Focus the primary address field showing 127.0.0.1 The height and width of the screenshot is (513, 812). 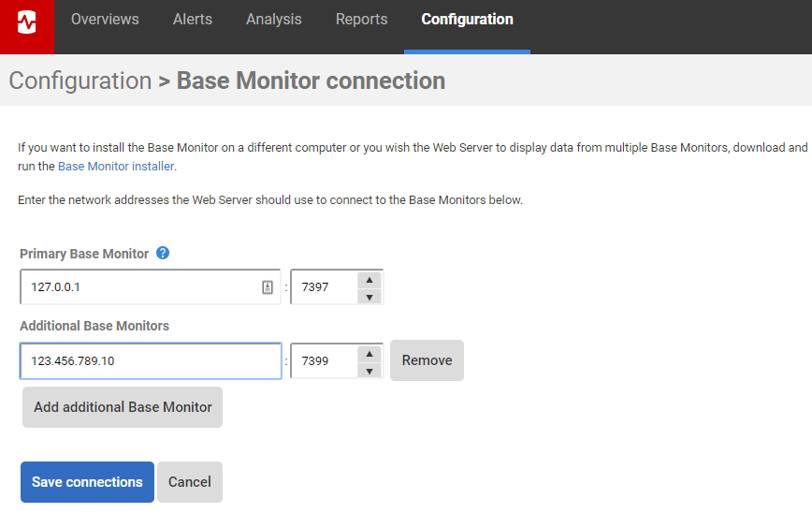[x=151, y=287]
